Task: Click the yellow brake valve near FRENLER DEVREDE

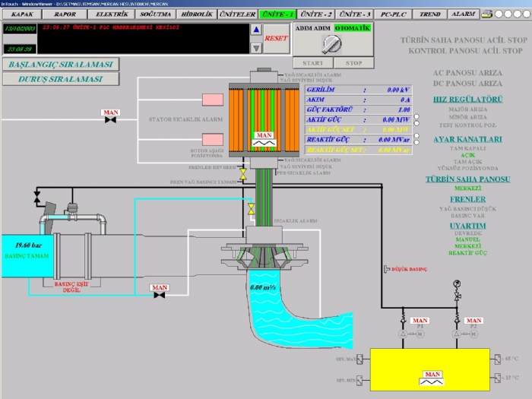Action: point(243,174)
